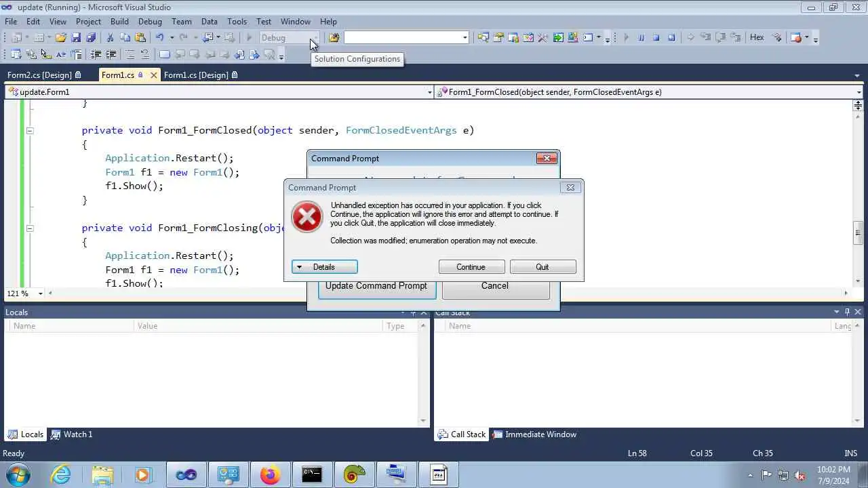Close the Form1.cs tab
The width and height of the screenshot is (868, 488).
tap(153, 75)
